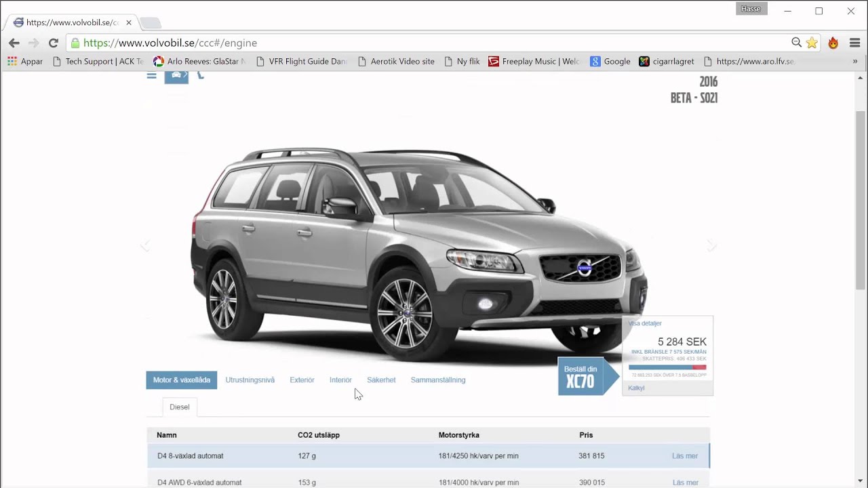Switch to the seat interior view icon
Screen dimensions: 868x488
[200, 75]
